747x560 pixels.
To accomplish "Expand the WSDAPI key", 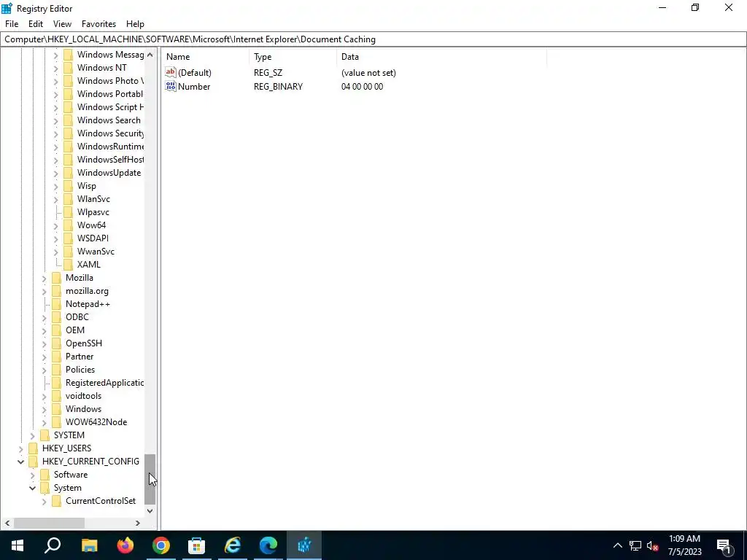I will 55,238.
